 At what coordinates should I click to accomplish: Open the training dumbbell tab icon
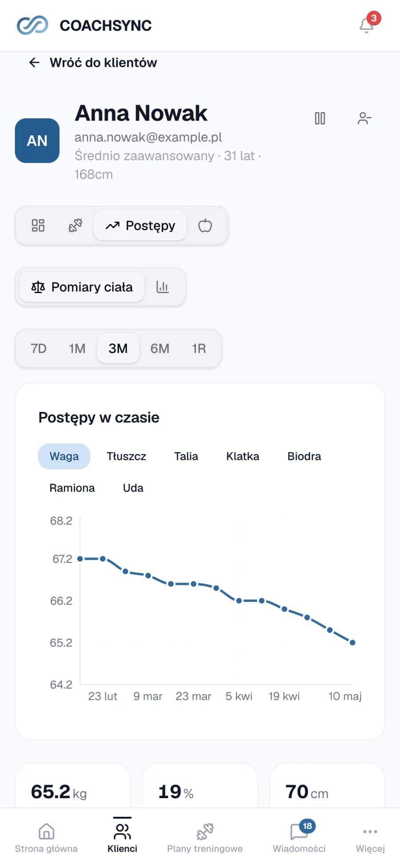coord(75,226)
